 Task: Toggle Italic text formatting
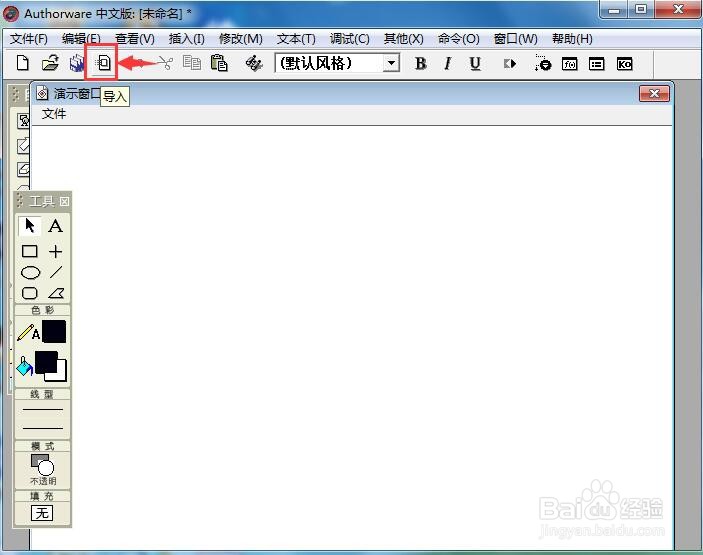(x=447, y=64)
